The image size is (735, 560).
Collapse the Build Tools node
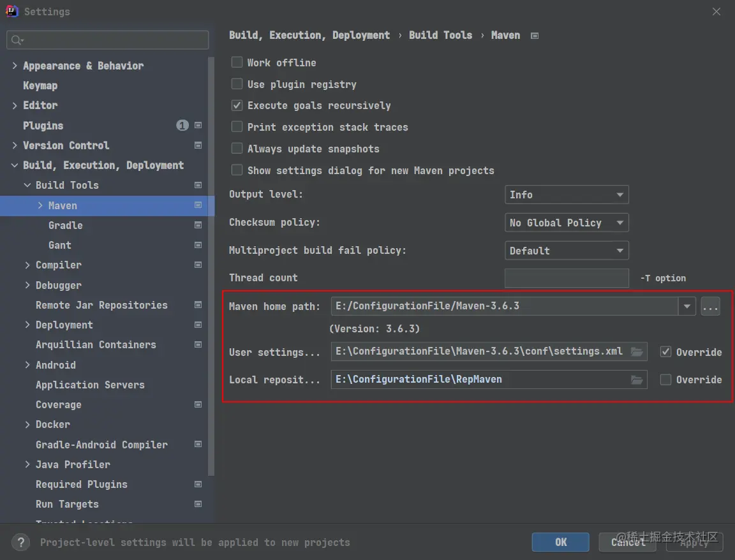click(x=27, y=185)
